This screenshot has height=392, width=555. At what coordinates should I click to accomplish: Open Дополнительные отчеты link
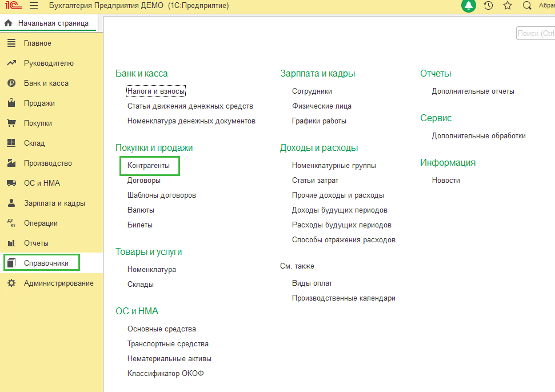click(473, 91)
